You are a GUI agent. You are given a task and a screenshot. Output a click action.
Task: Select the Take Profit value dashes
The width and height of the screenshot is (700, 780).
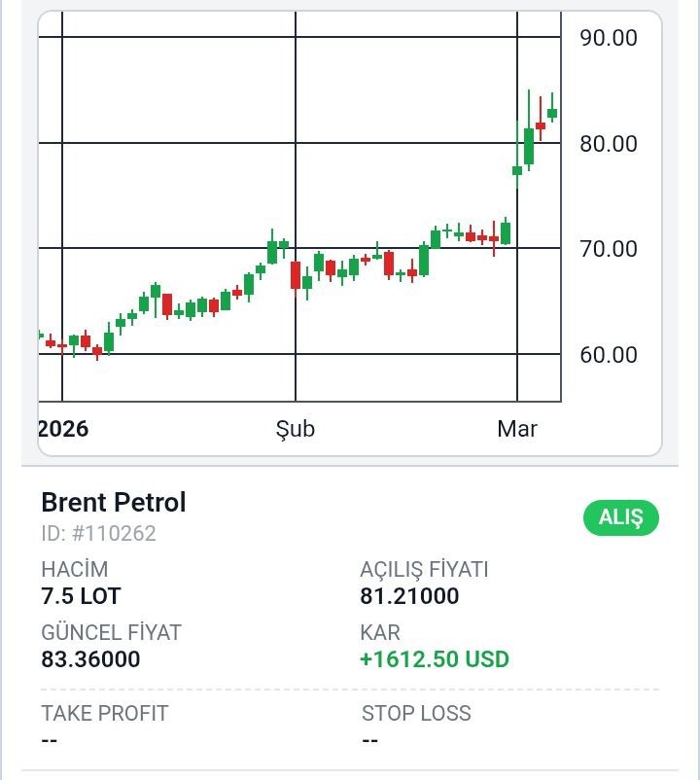pos(50,741)
